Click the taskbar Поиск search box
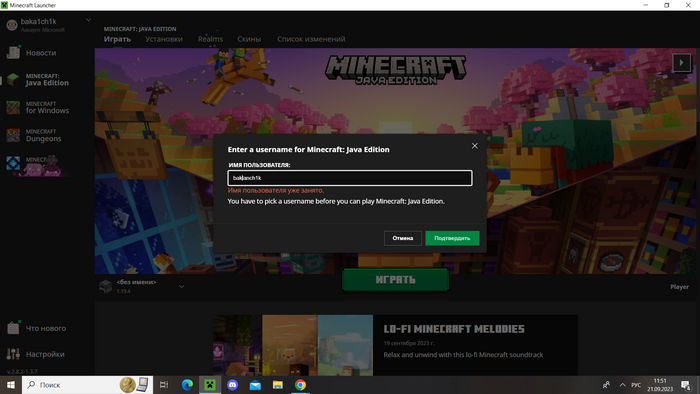The image size is (700, 394). [88, 385]
